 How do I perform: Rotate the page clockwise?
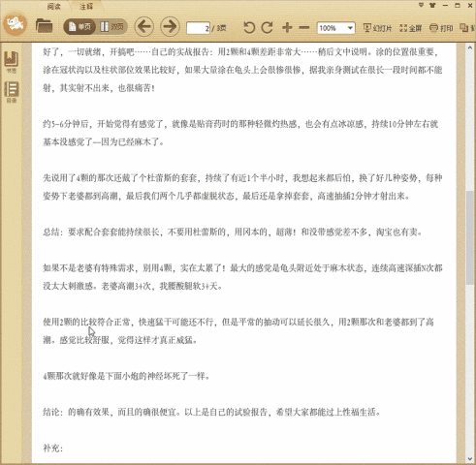[x=268, y=27]
